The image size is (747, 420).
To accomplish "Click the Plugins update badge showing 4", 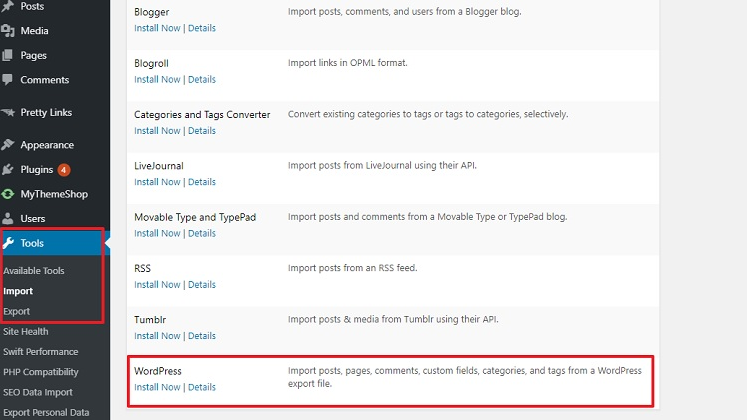I will coord(63,170).
